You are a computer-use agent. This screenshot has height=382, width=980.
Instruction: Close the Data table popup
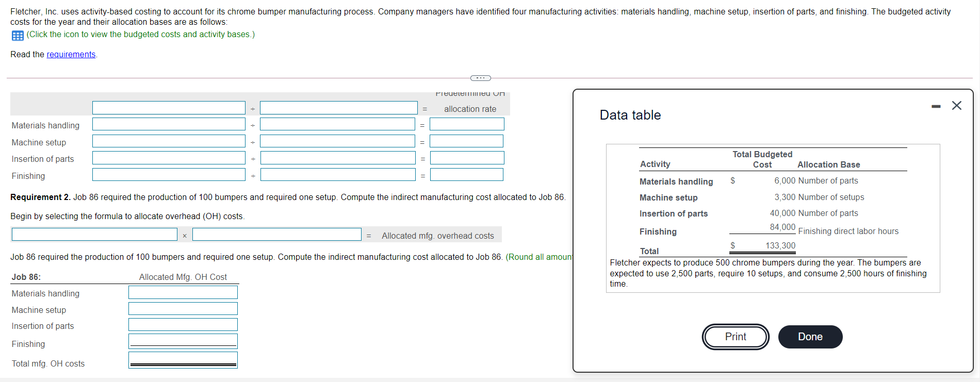(957, 106)
